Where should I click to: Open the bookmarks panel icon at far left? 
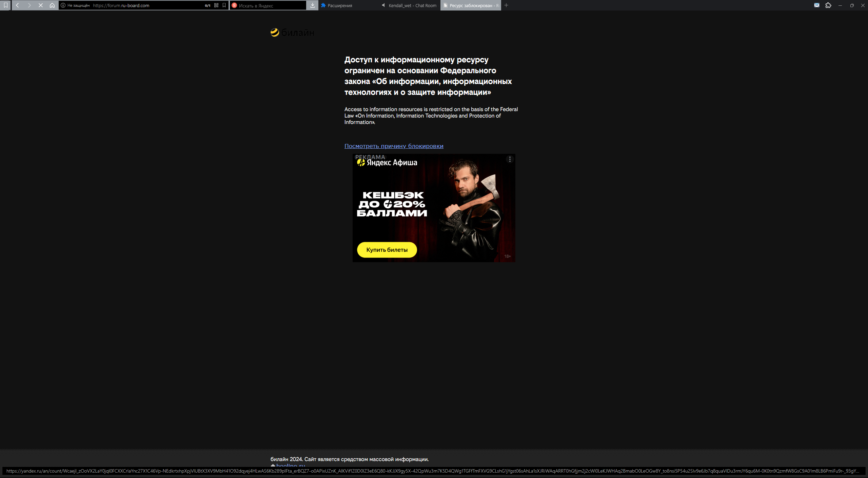(5, 5)
